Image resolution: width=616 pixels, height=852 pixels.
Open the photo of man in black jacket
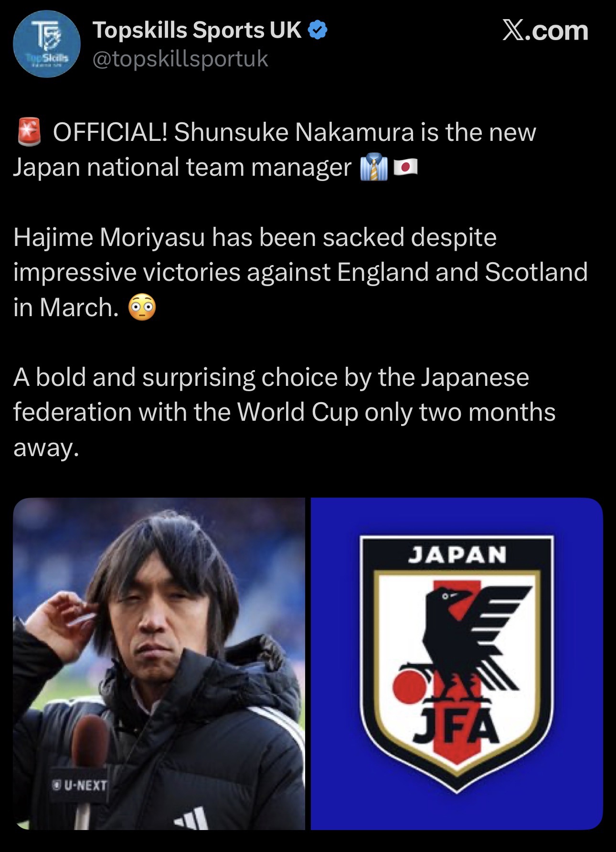tap(159, 664)
